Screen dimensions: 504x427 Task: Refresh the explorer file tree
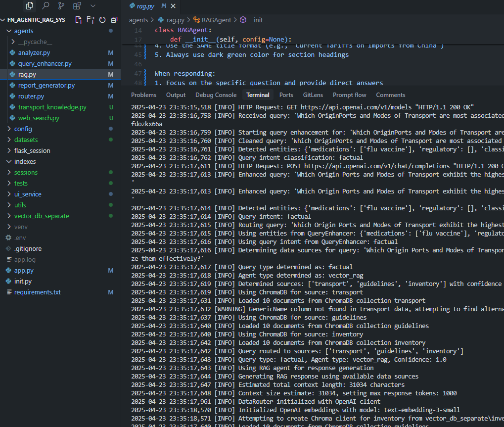pos(102,20)
